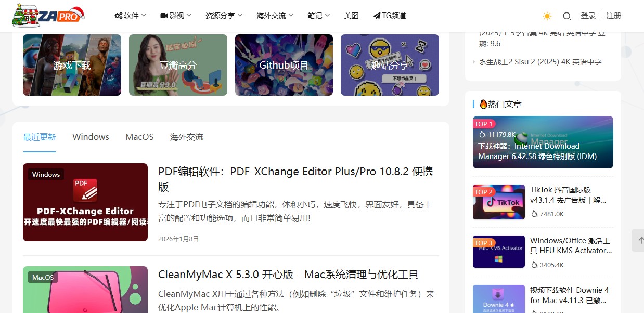The image size is (644, 313).
Task: Click the TOP 2 badge on TikTok thumbnail
Action: coord(483,192)
